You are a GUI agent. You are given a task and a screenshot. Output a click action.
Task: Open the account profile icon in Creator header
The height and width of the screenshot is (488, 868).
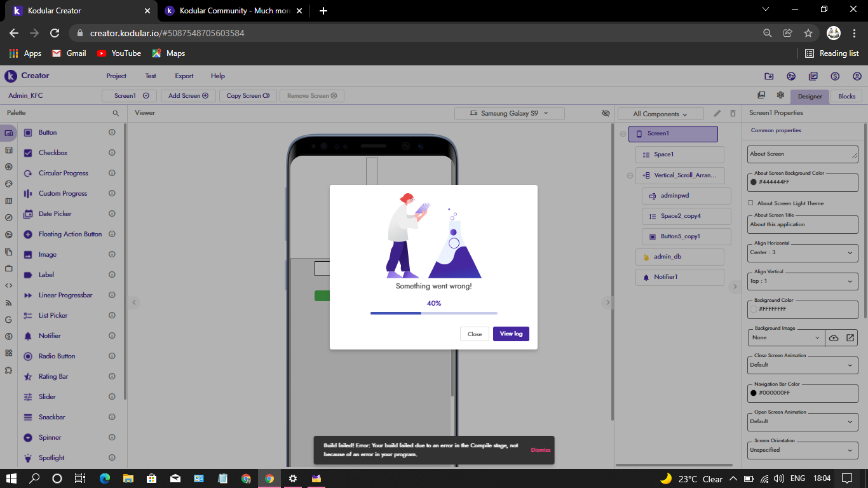857,76
